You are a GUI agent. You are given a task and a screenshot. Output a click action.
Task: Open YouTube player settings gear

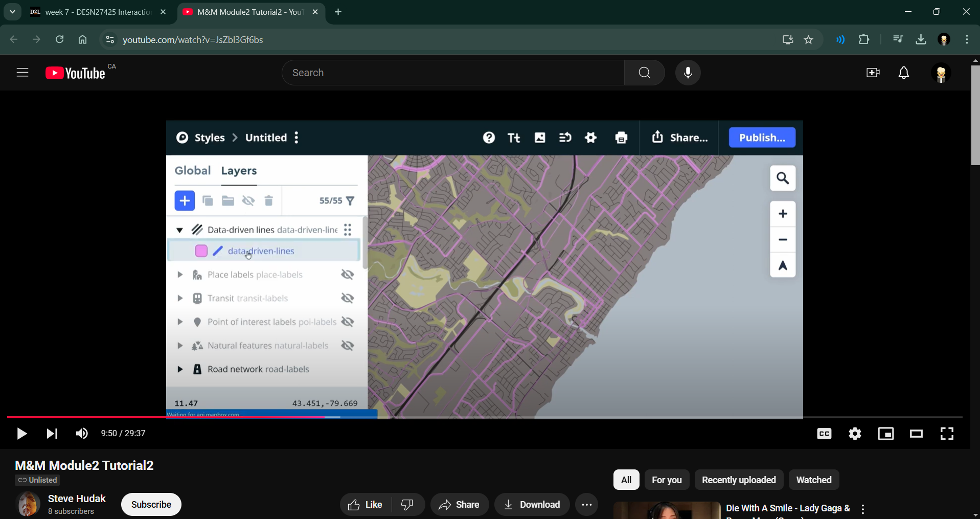pos(855,434)
